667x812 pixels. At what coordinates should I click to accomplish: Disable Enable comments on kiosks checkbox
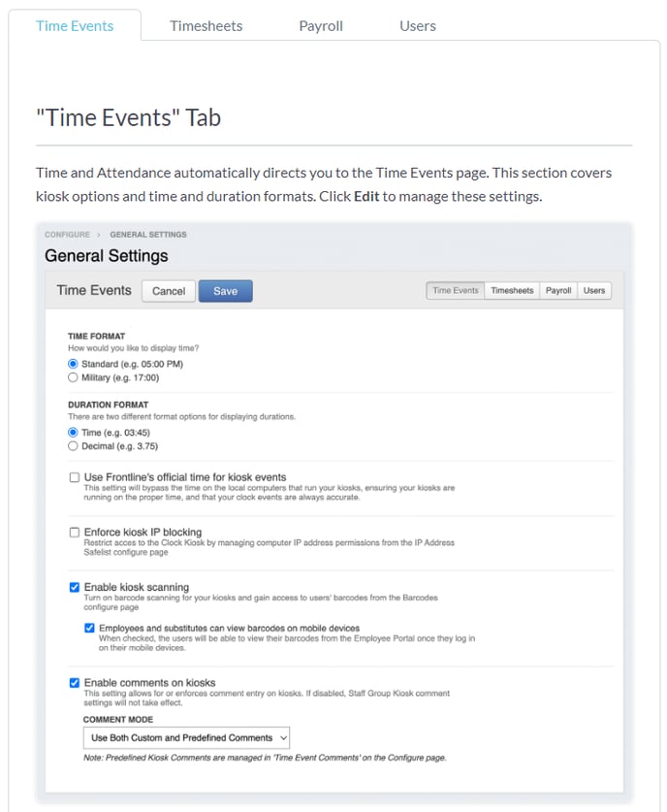point(75,683)
